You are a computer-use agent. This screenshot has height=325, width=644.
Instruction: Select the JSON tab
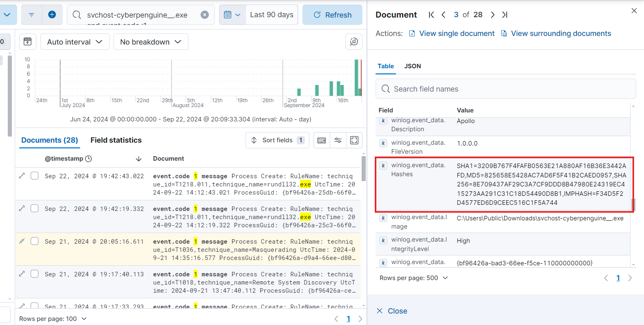tap(413, 66)
